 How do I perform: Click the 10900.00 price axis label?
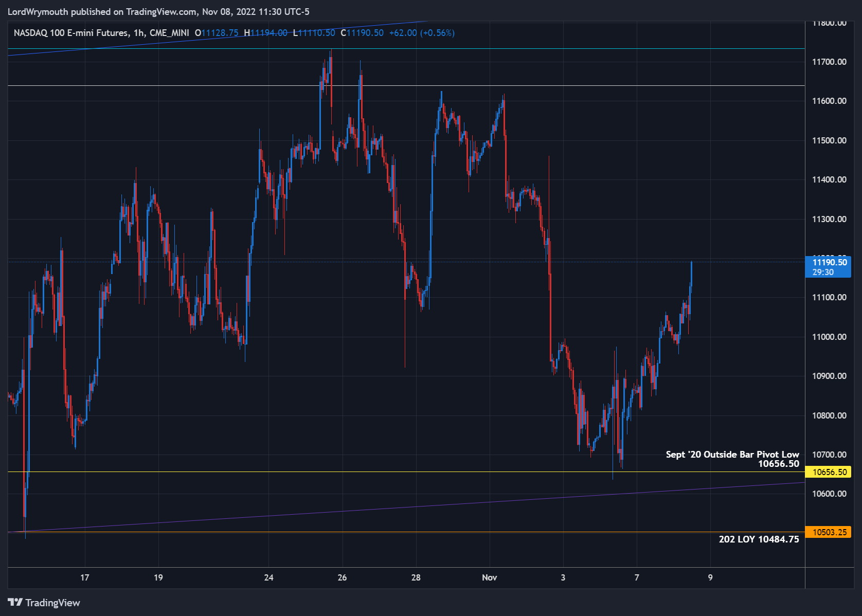click(829, 376)
